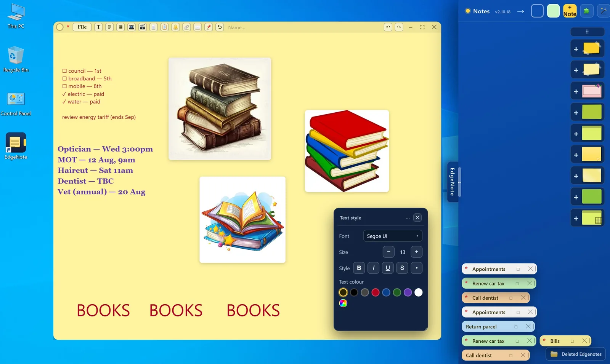
Task: Add note using plus beside pink template
Action: click(576, 91)
